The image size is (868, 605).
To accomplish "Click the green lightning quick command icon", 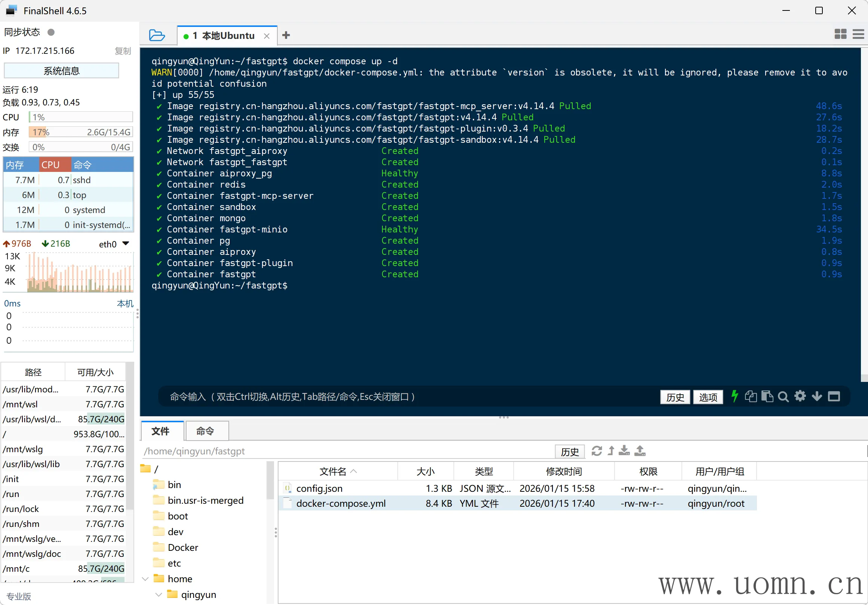I will click(x=735, y=396).
